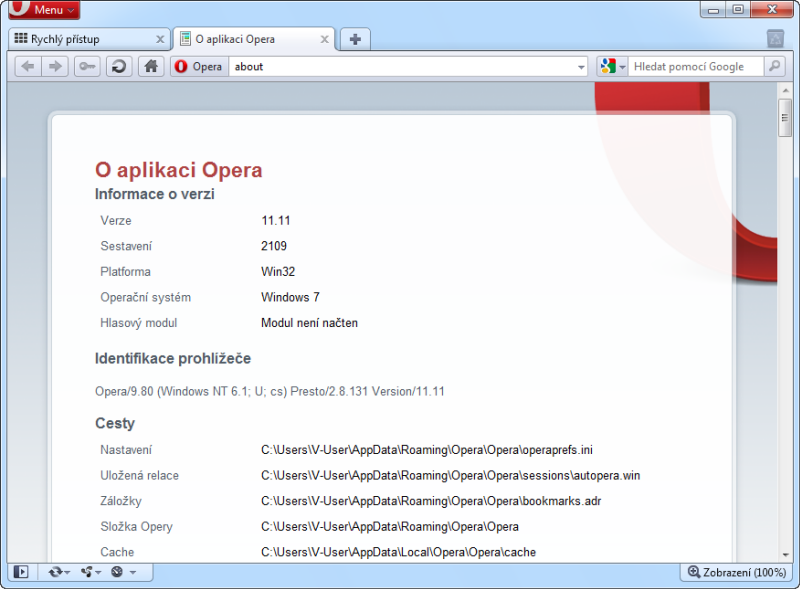Click the Cesty heading
Image resolution: width=800 pixels, height=589 pixels.
pos(115,423)
